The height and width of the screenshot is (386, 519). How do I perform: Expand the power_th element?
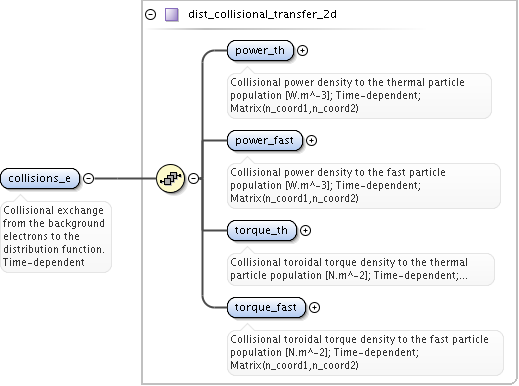pos(302,50)
